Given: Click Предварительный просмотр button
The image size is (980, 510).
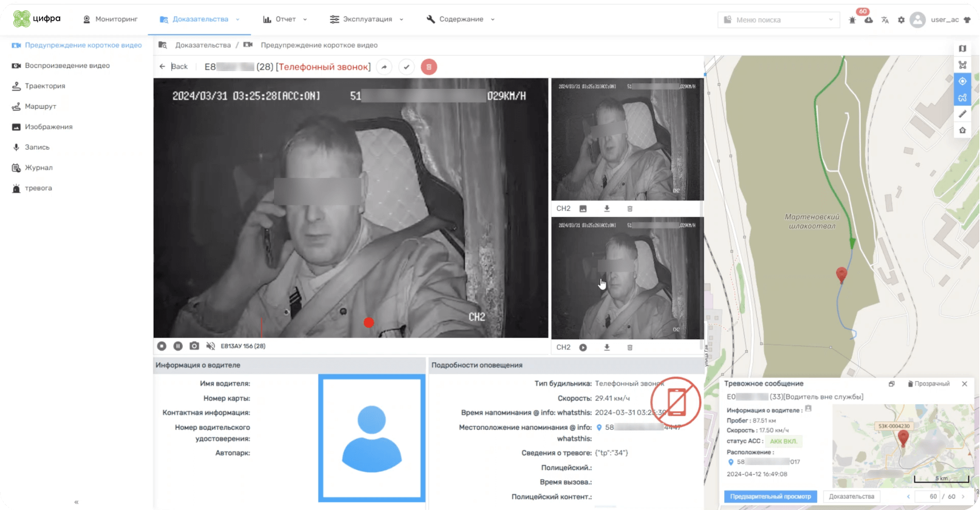Looking at the screenshot, I should coord(770,497).
